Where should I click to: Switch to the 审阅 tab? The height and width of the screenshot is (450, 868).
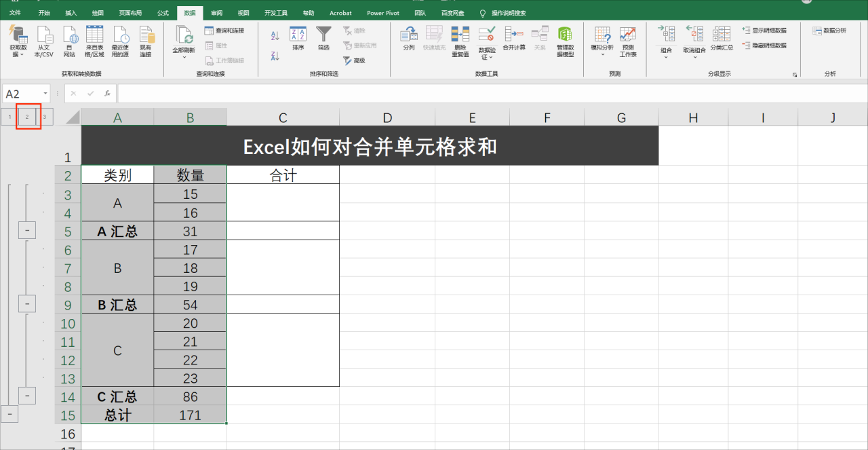tap(216, 13)
